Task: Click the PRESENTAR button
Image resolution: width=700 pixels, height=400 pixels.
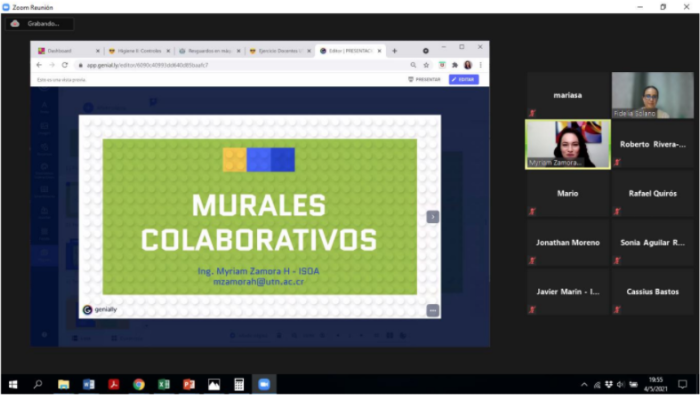Action: click(x=425, y=79)
